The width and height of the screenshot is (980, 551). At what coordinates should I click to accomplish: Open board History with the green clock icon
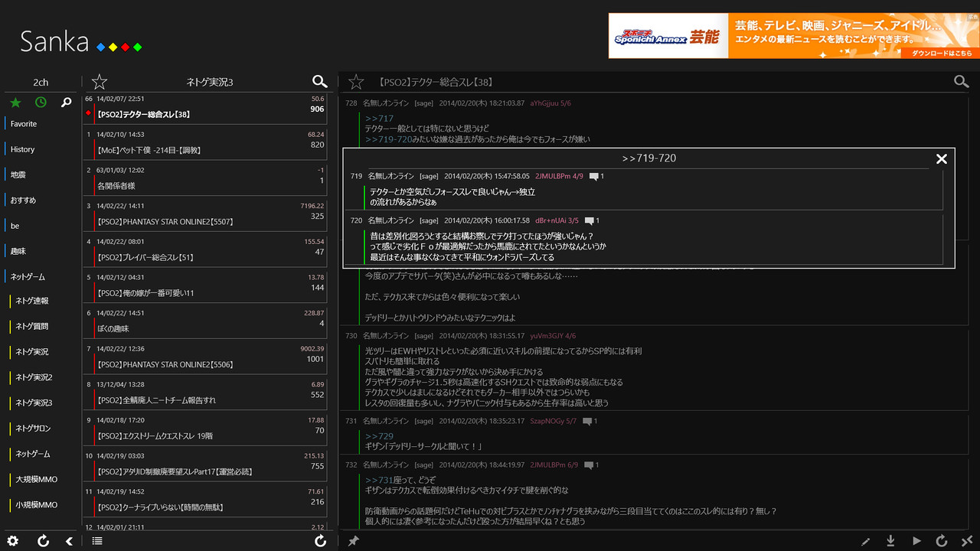(40, 100)
